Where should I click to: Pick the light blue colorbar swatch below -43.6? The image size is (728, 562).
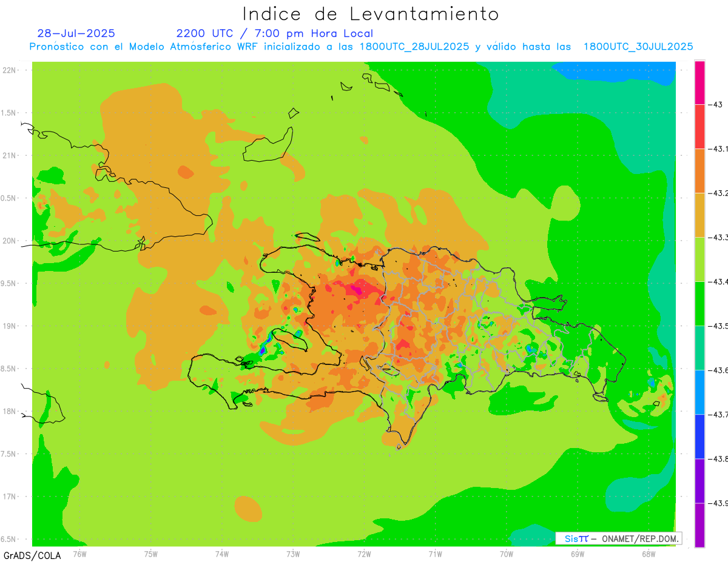pyautogui.click(x=699, y=392)
